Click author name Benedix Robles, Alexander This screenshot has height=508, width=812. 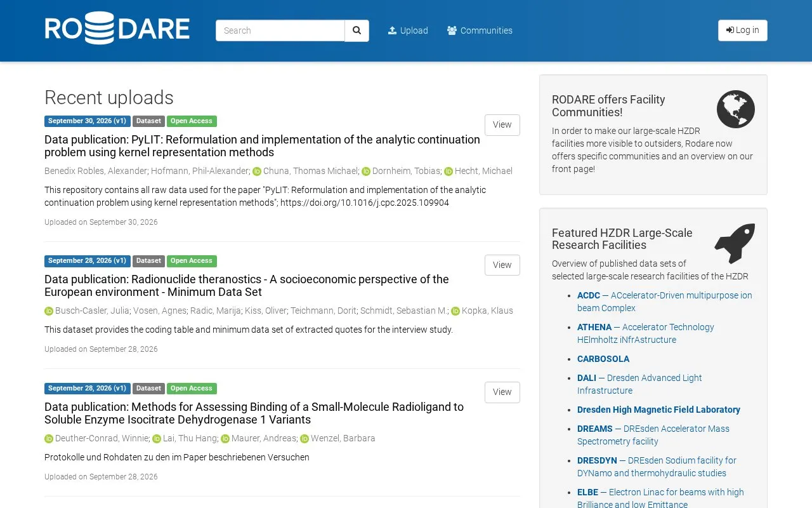pos(96,171)
